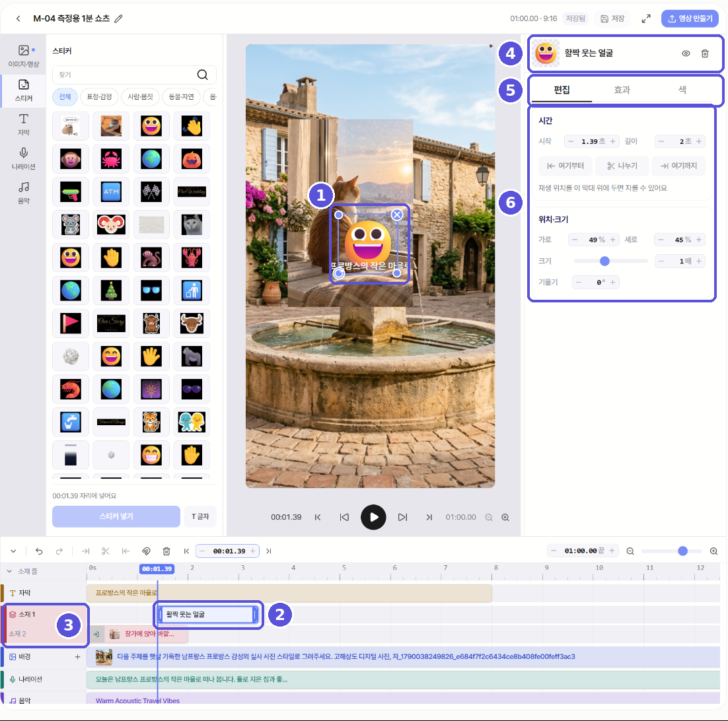The image size is (728, 721).
Task: Select the 편집 edit tab
Action: point(562,90)
